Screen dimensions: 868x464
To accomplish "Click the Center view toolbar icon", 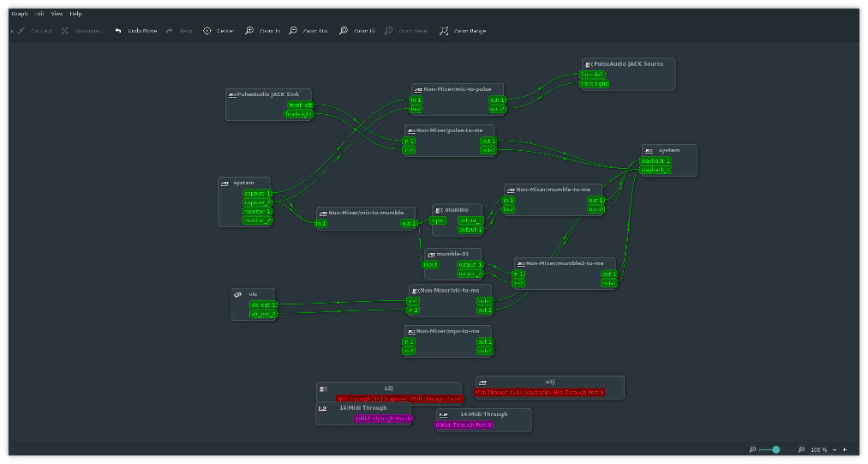I will pyautogui.click(x=207, y=31).
